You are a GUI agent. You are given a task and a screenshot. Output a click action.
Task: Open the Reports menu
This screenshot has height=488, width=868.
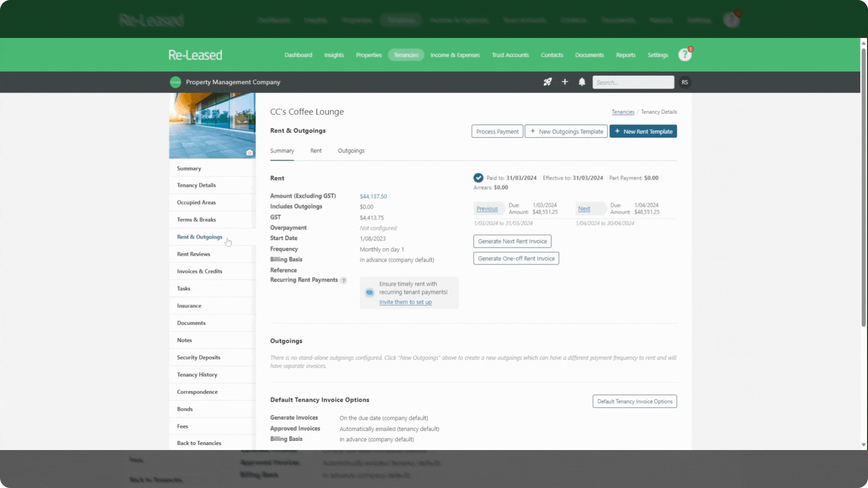click(626, 55)
